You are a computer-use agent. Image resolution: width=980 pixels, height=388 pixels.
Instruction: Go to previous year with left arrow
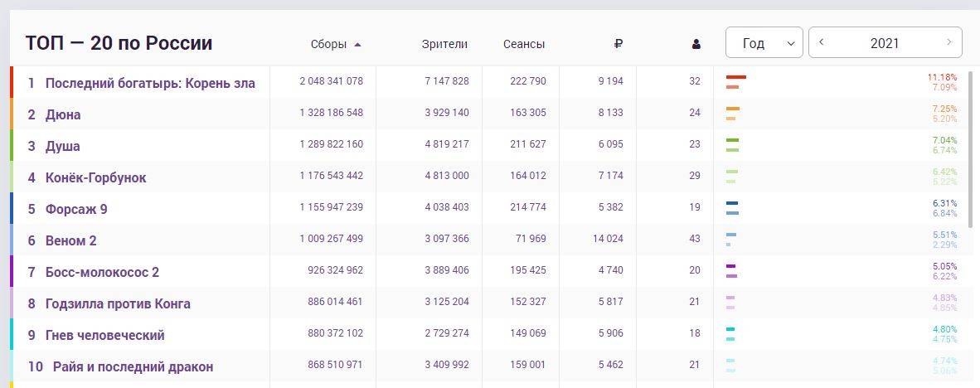(822, 42)
